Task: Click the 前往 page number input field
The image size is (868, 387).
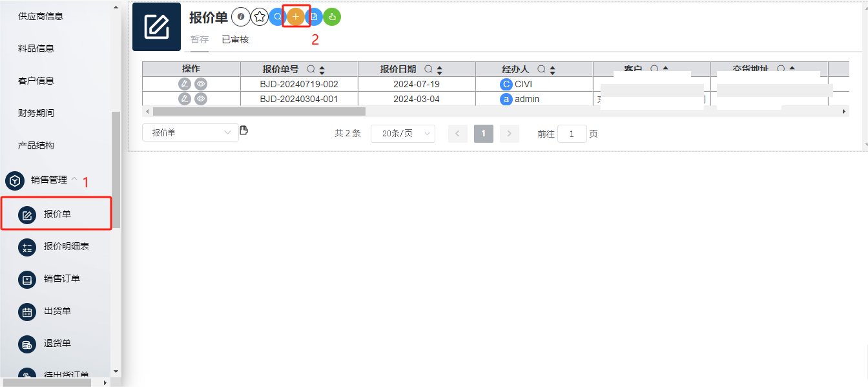Action: (x=572, y=134)
